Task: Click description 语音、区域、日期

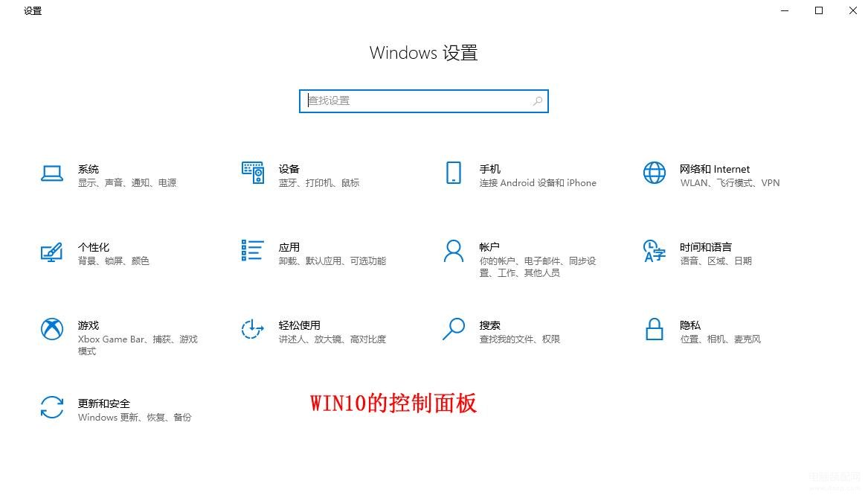Action: click(716, 261)
